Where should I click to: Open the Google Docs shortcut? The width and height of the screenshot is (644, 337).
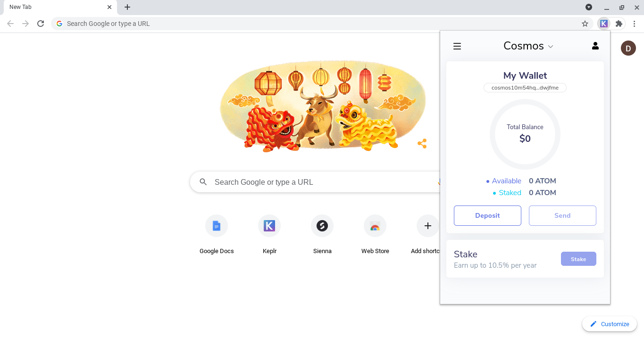click(x=217, y=226)
